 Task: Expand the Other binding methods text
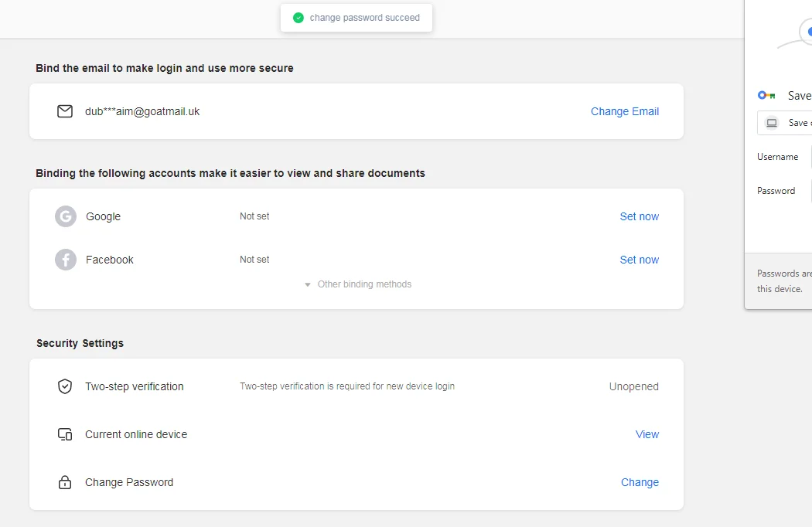point(364,284)
